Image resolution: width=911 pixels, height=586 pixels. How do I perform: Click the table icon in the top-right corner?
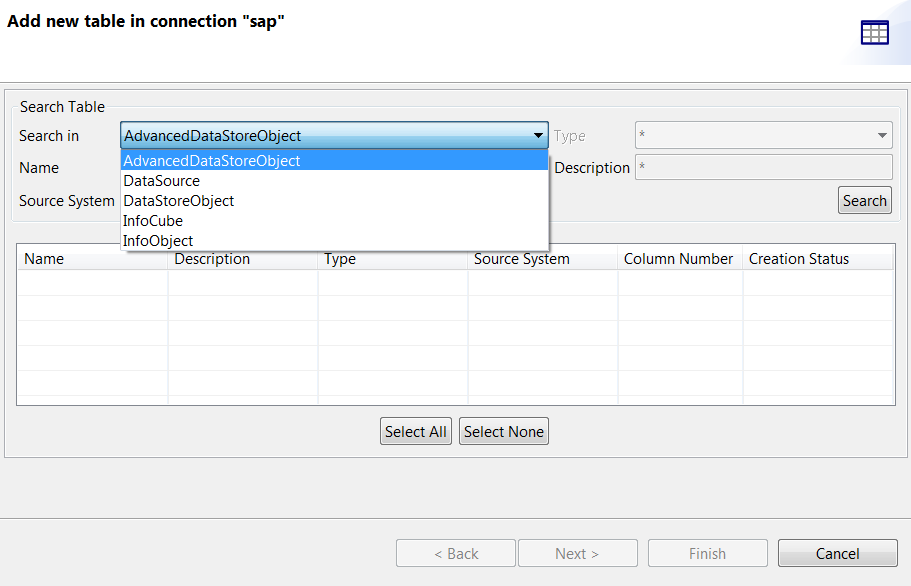tap(875, 32)
